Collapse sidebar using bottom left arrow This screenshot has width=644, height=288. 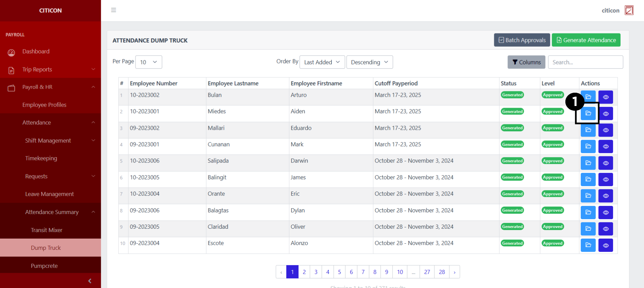(90, 281)
